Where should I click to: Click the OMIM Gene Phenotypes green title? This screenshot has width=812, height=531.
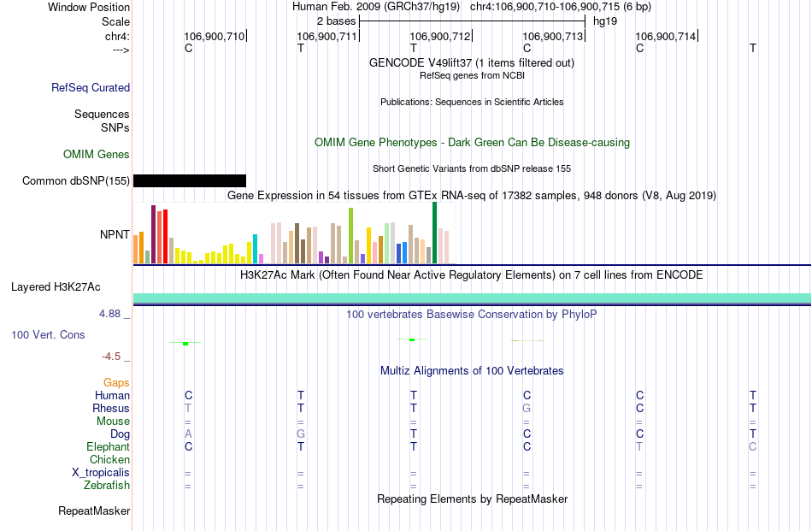473,143
